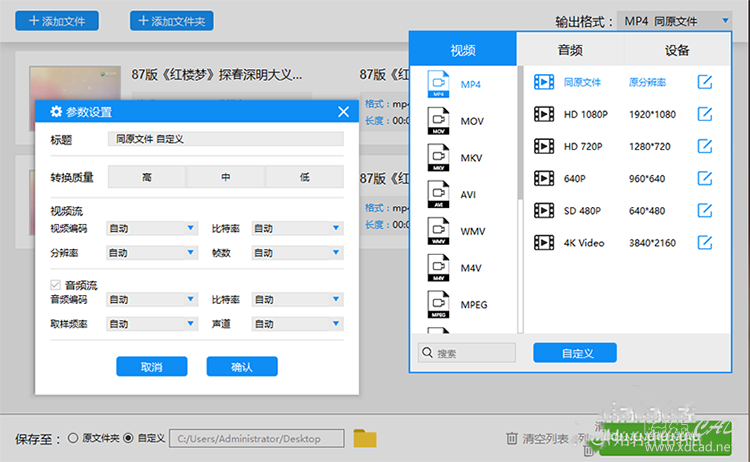Click the 清空列表 link
Screen dimensions: 750x462
point(545,438)
